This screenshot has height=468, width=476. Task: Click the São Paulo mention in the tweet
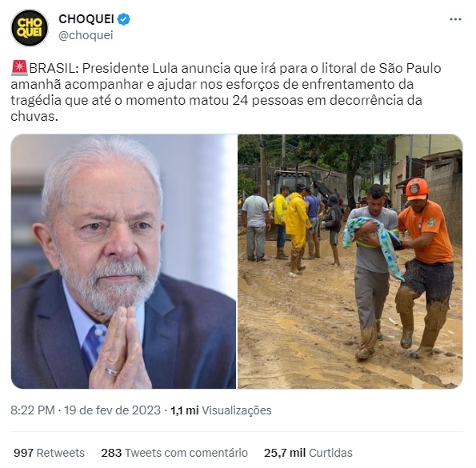[410, 68]
